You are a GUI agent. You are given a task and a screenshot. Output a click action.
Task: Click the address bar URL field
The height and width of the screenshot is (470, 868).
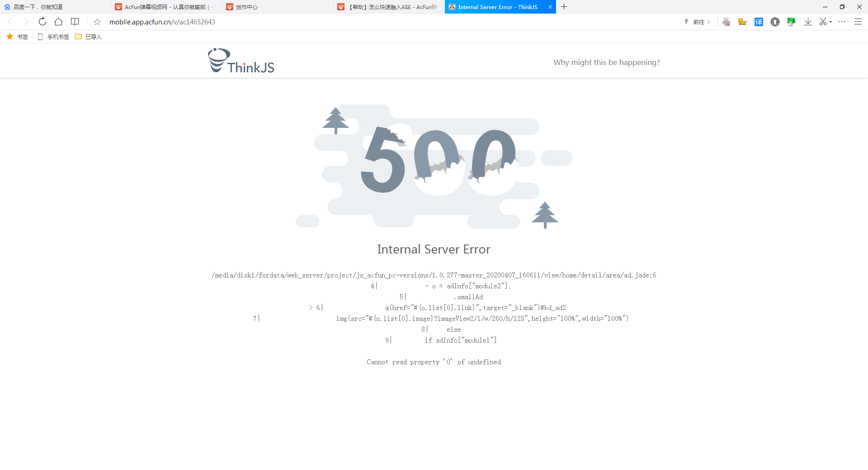coord(389,22)
